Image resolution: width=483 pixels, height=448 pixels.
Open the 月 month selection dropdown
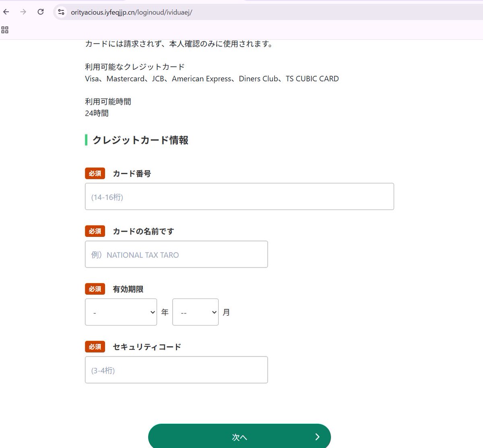195,312
